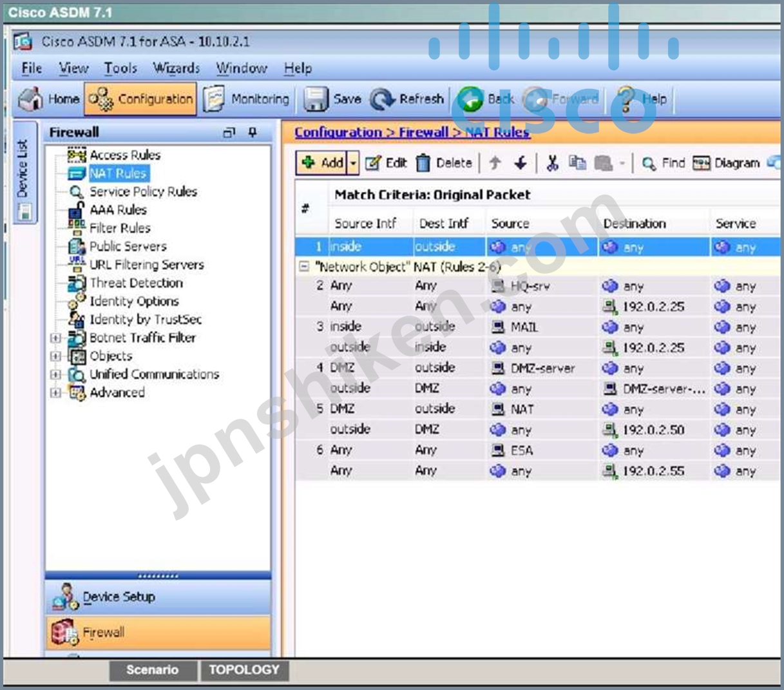
Task: Click the Paste icon in the NAT toolbar
Action: click(604, 163)
